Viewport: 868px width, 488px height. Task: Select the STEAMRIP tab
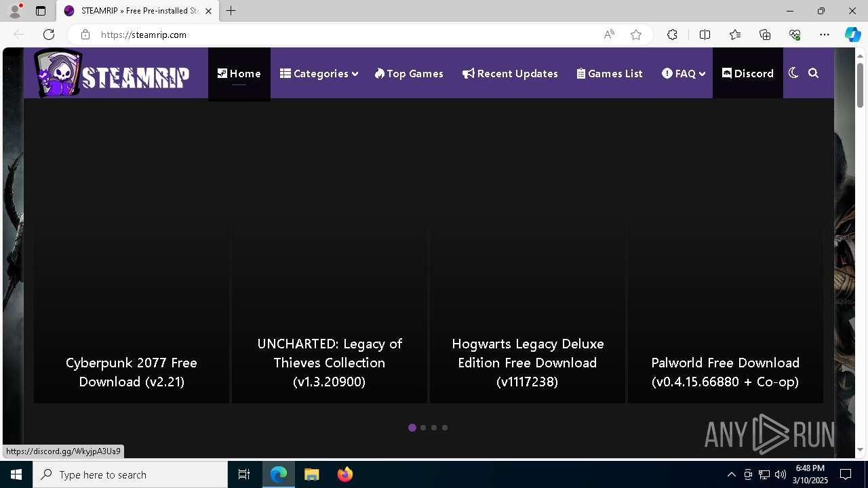click(138, 11)
